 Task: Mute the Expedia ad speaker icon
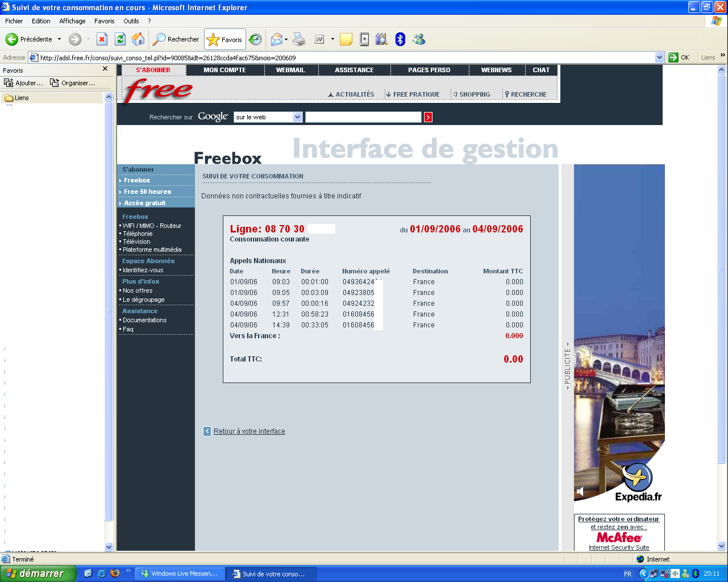[x=580, y=491]
